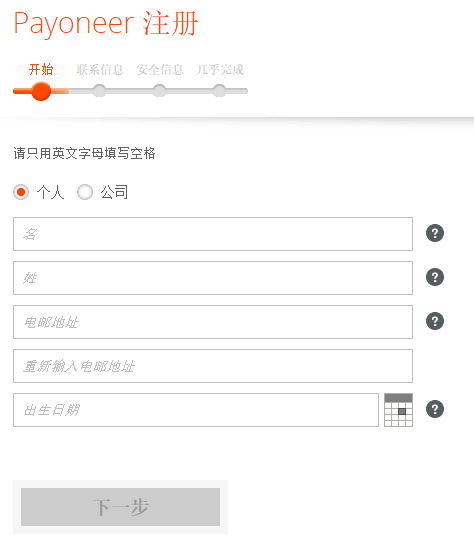Image resolution: width=474 pixels, height=540 pixels.
Task: Click help icon next to 名 field
Action: 435,233
